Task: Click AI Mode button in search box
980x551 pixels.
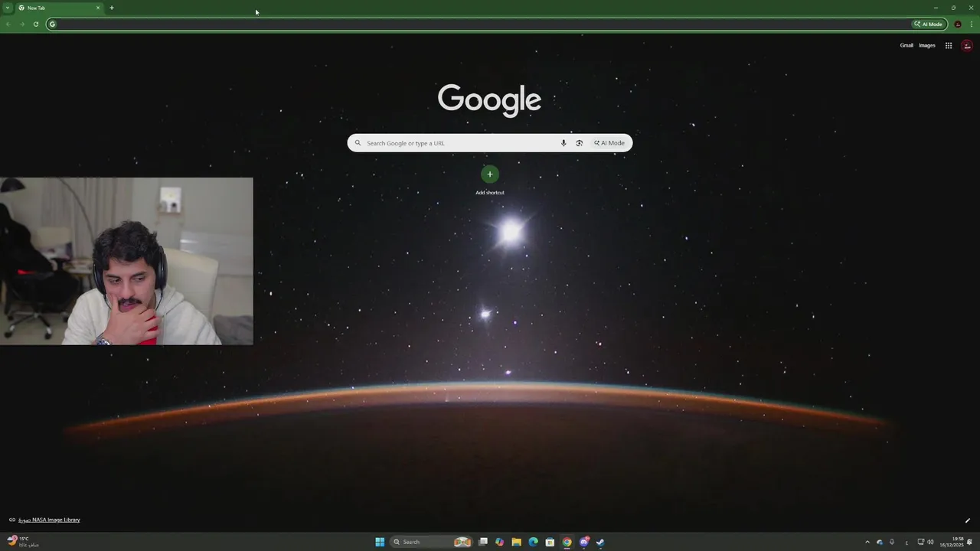Action: (609, 143)
